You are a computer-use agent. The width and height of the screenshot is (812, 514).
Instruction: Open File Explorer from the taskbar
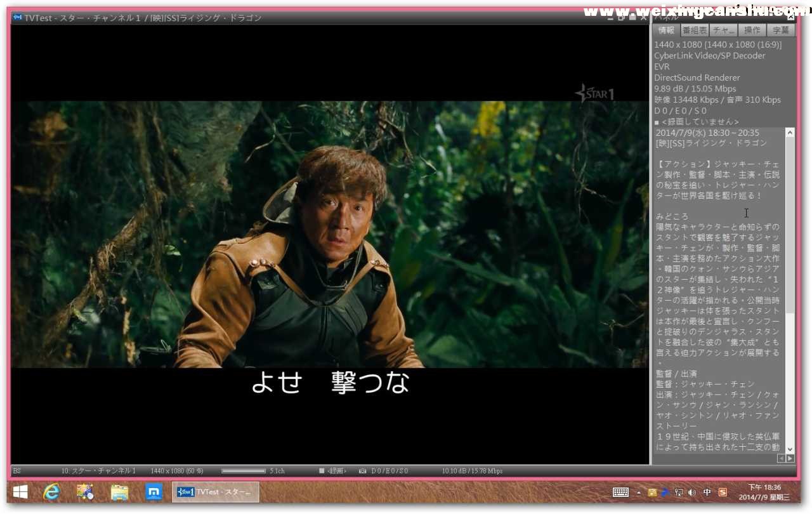coord(119,492)
